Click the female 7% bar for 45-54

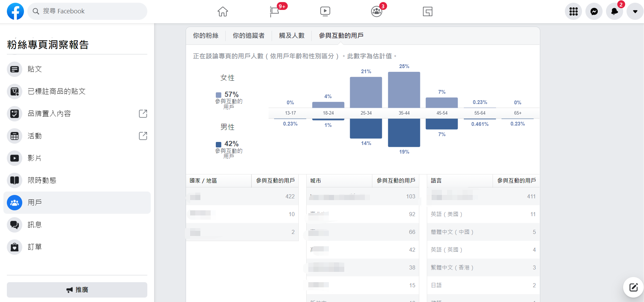pos(442,103)
